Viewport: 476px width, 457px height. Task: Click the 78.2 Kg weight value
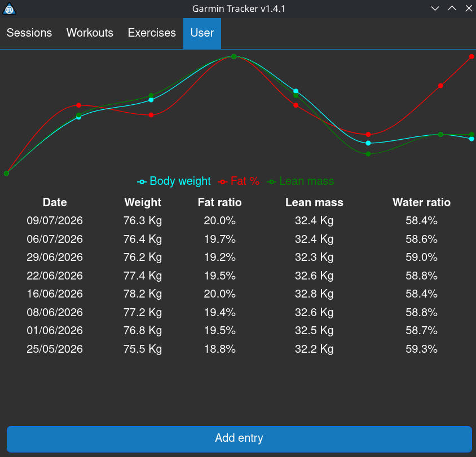tap(143, 294)
